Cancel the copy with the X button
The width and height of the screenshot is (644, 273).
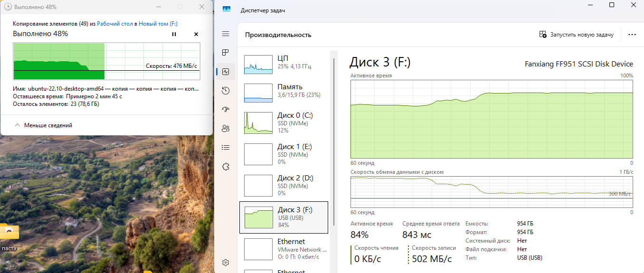pyautogui.click(x=196, y=34)
